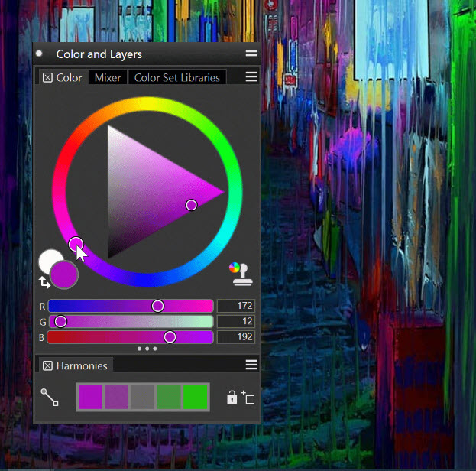Viewport: 476px width, 471px height.
Task: Toggle the harmony lock icon
Action: [x=232, y=397]
